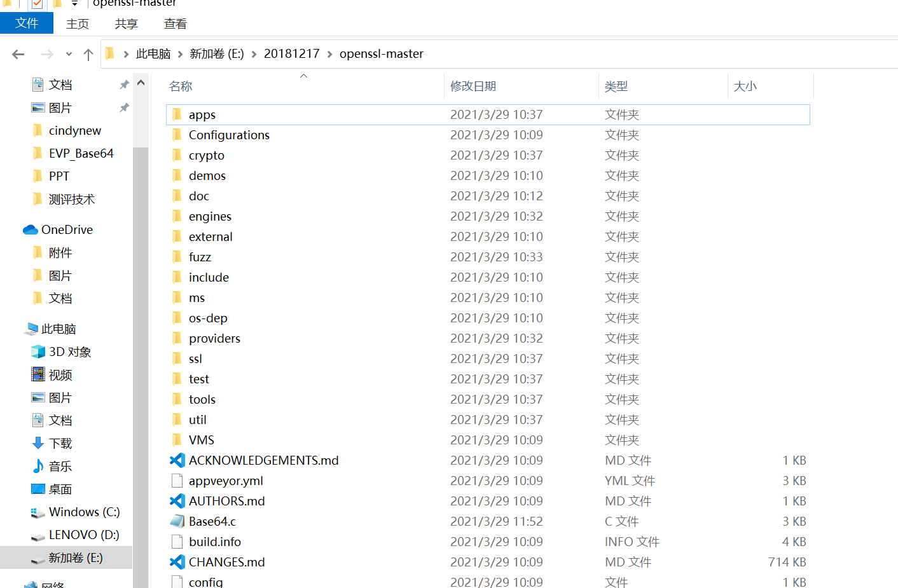Select the providers folder icon
This screenshot has height=588, width=898.
click(x=177, y=338)
